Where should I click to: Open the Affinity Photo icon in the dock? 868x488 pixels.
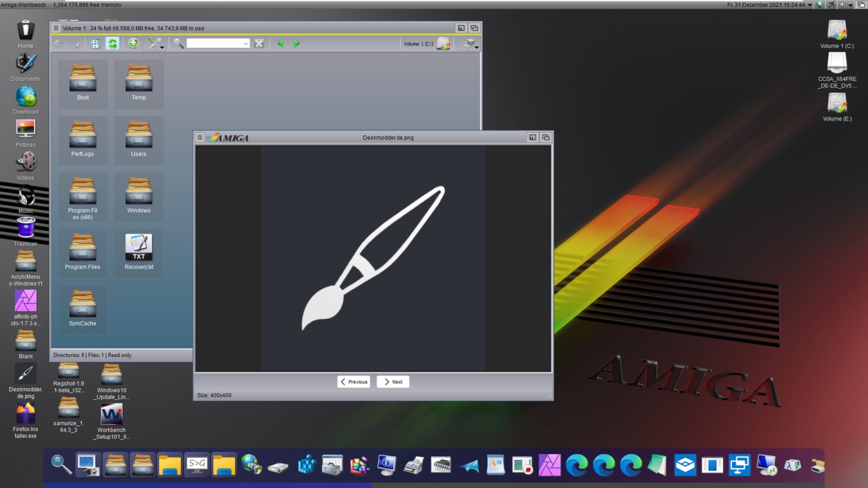[550, 465]
